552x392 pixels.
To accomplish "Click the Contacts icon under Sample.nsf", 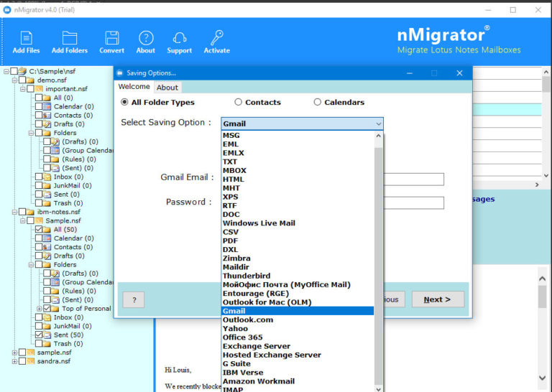I will pos(47,247).
